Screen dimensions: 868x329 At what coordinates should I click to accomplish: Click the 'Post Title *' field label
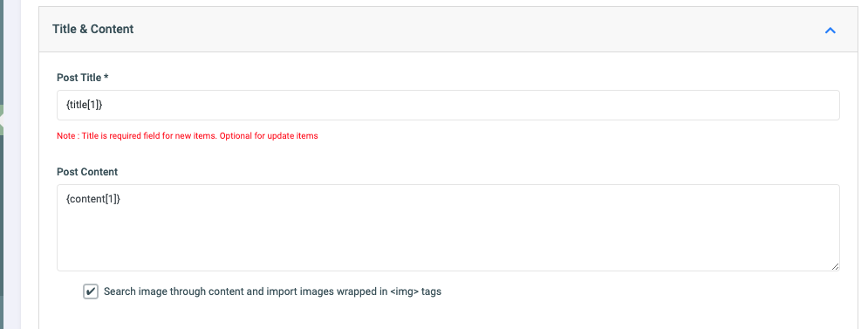coord(83,78)
